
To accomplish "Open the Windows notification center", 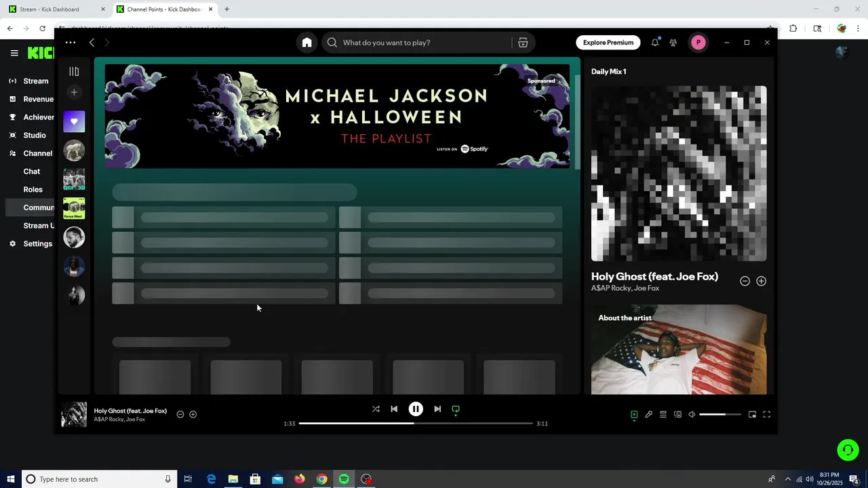I will click(854, 479).
